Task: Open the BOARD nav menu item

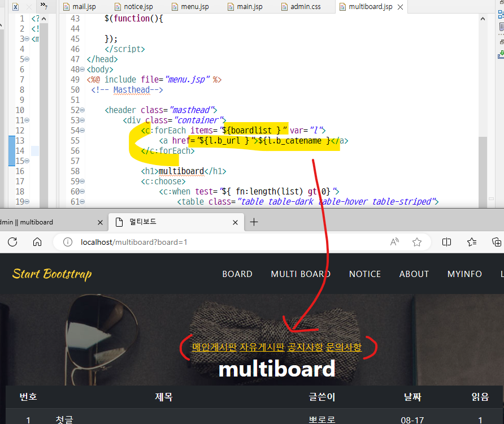Action: [237, 274]
